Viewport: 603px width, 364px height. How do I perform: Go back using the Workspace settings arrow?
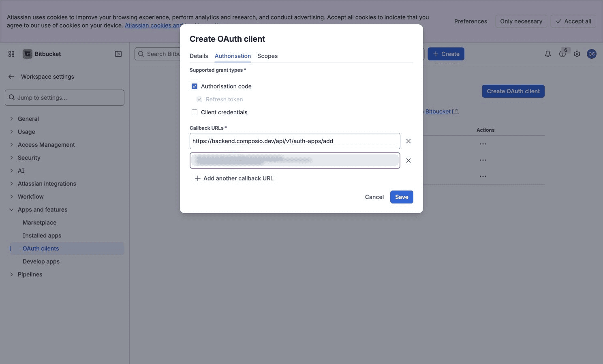click(x=11, y=77)
